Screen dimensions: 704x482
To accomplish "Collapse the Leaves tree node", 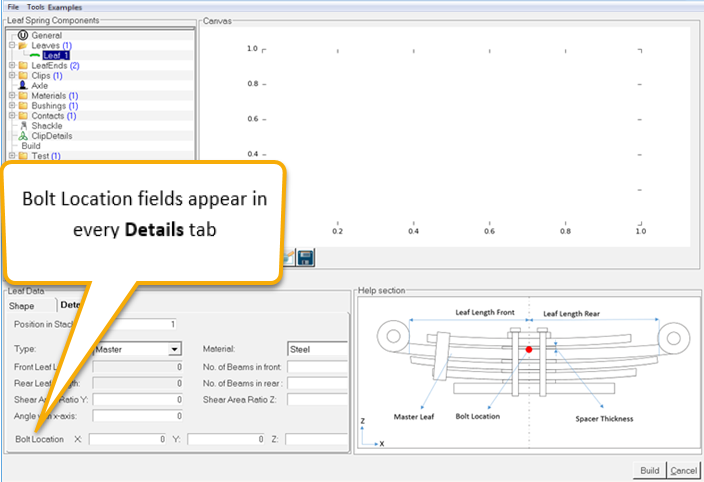I will [12, 45].
